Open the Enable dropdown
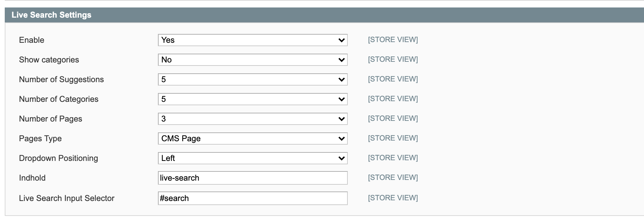Image resolution: width=644 pixels, height=220 pixels. pyautogui.click(x=253, y=40)
